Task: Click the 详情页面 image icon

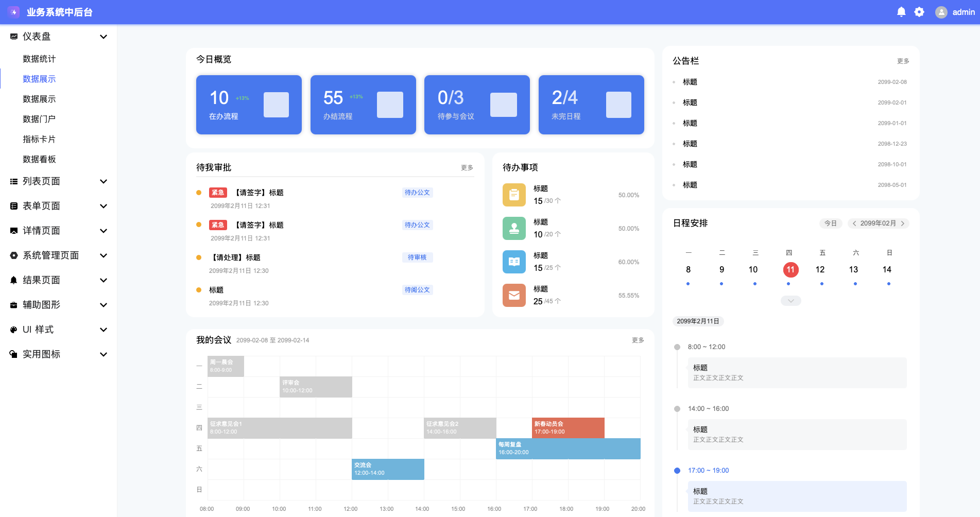Action: pyautogui.click(x=14, y=231)
